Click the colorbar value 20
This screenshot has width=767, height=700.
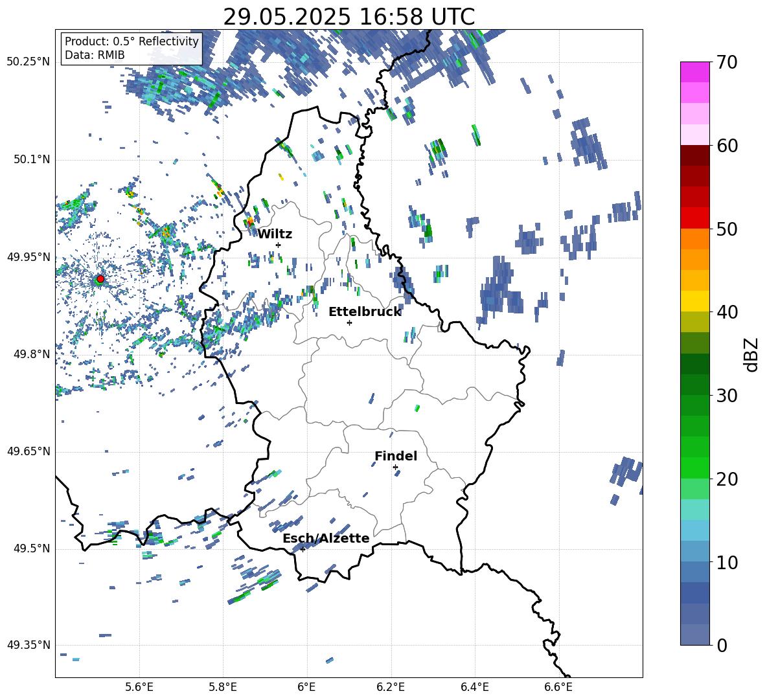tap(727, 479)
